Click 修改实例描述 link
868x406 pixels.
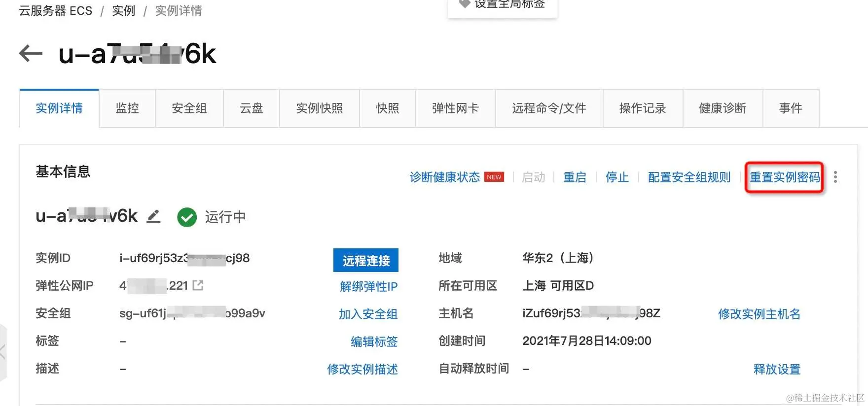coord(362,369)
